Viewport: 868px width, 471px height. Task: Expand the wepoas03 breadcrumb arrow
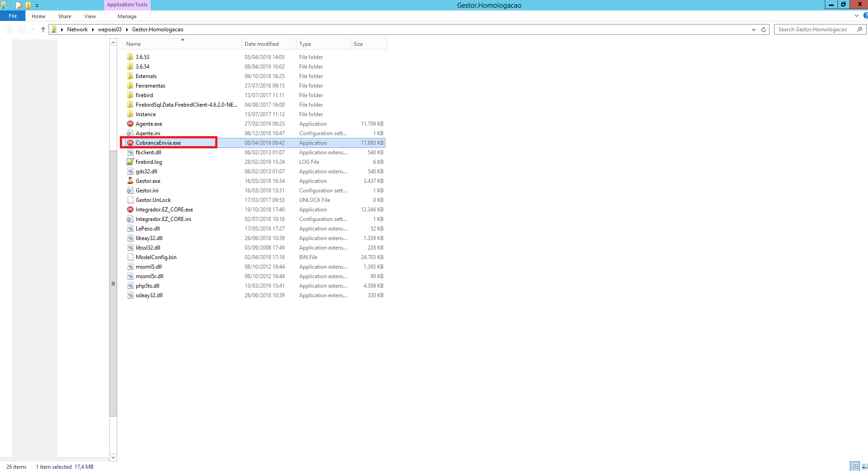point(127,29)
